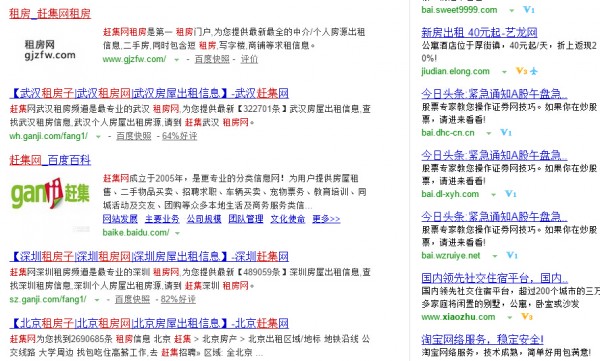Click V1 badge next to bai.dl-xyh.com
The image size is (600, 361).
(x=510, y=194)
